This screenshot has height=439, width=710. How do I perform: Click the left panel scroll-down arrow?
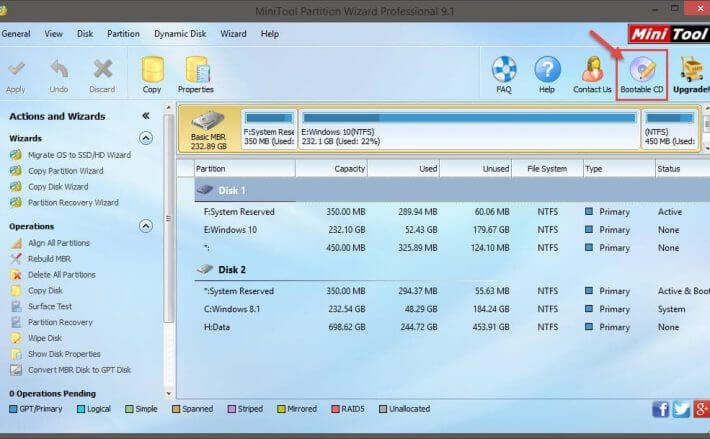point(168,394)
